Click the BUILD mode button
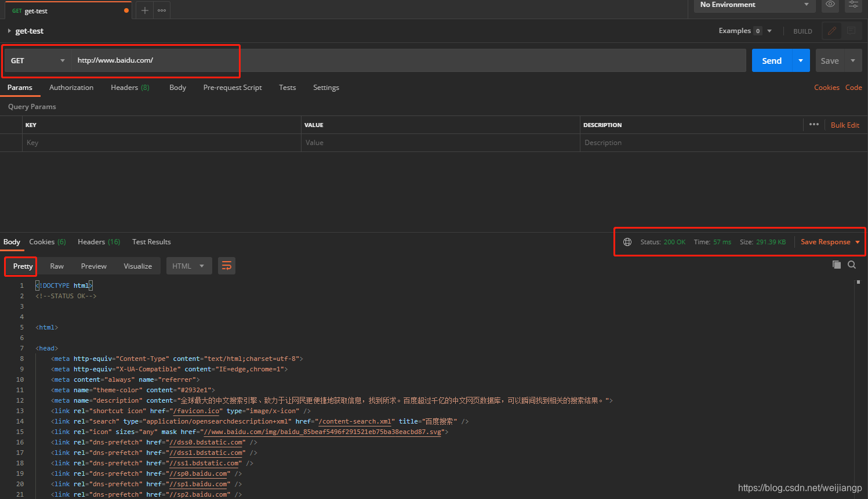This screenshot has width=868, height=499. point(802,31)
